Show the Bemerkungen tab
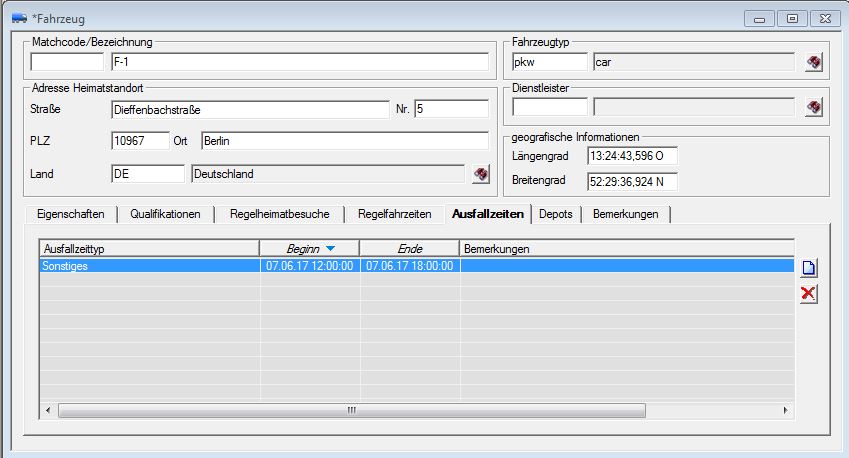Screen dimensions: 849x458 pyautogui.click(x=626, y=214)
